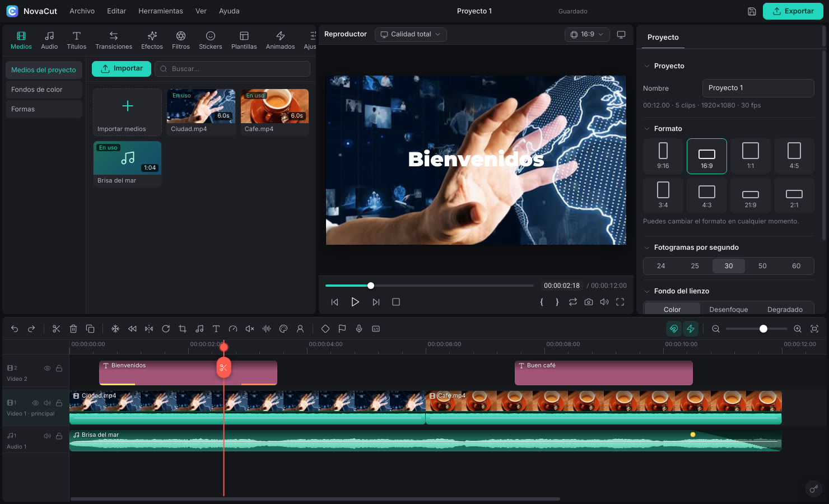Image resolution: width=829 pixels, height=504 pixels.
Task: Open the 16:9 aspect ratio dropdown
Action: pos(587,34)
